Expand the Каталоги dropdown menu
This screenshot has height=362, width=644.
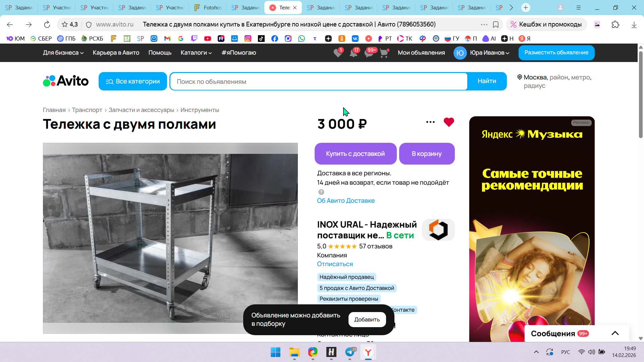coord(196,53)
